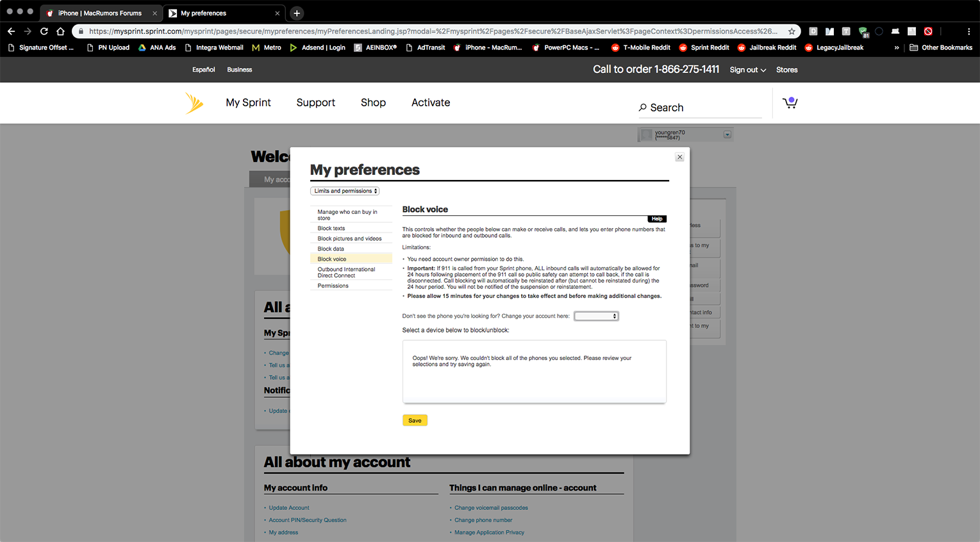Open the Signature Offset bookmark

(x=40, y=47)
